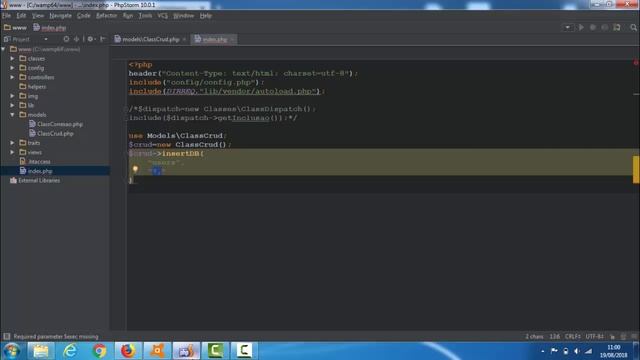Open Internet Explorer from taskbar
This screenshot has width=640, height=360.
pyautogui.click(x=70, y=351)
